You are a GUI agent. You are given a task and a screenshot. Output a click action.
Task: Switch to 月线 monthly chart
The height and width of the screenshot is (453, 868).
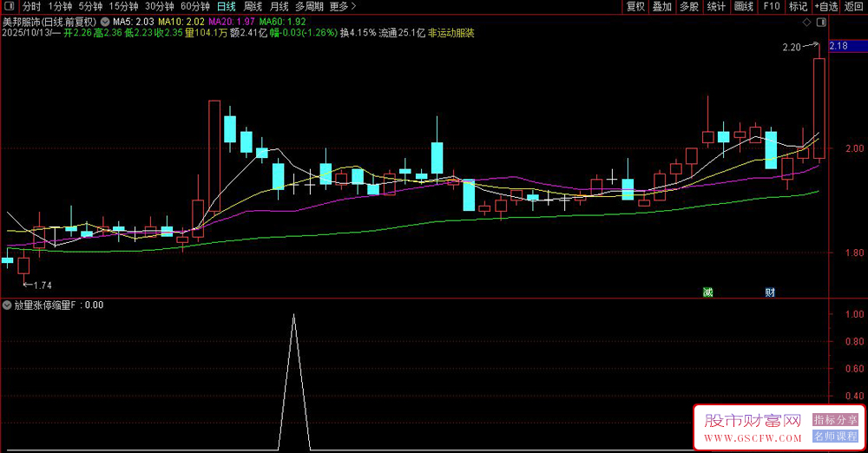(279, 6)
